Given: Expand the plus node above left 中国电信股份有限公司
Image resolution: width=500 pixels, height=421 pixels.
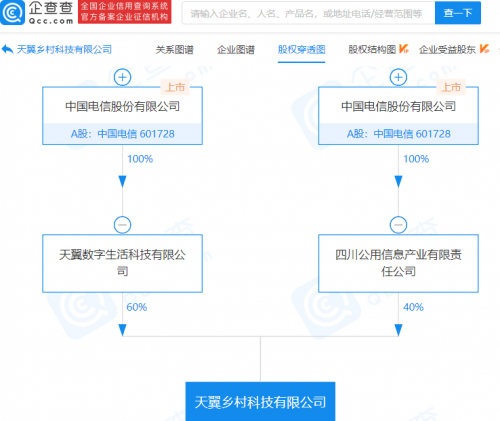Looking at the screenshot, I should pyautogui.click(x=122, y=77).
